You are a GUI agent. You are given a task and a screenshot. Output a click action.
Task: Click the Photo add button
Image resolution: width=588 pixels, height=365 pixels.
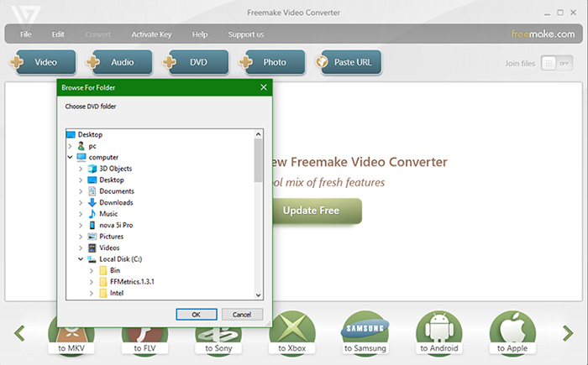click(x=272, y=62)
